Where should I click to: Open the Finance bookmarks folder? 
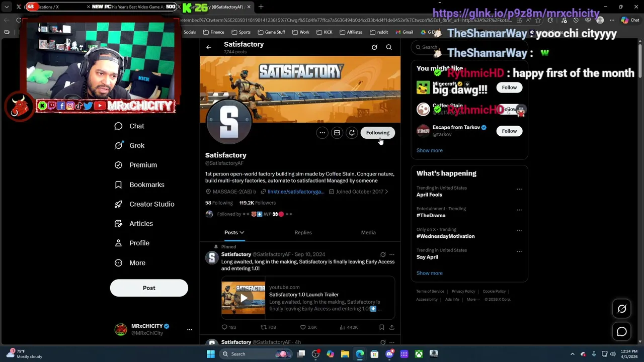click(214, 32)
